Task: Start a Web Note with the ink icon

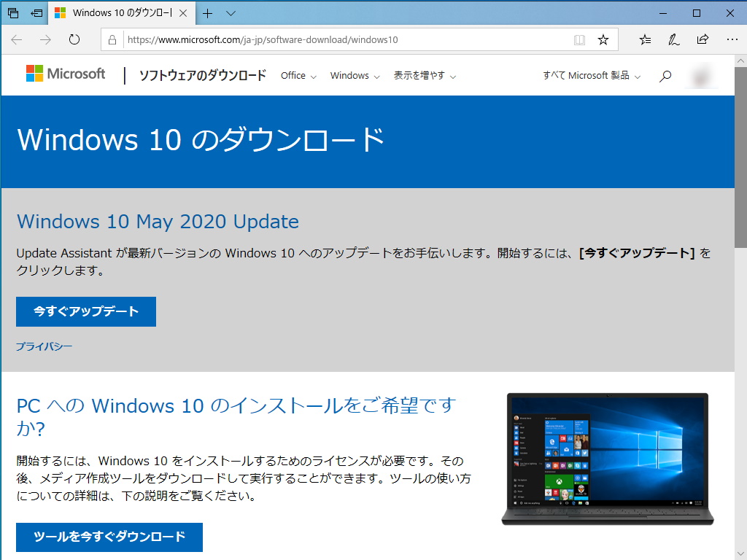Action: 673,40
